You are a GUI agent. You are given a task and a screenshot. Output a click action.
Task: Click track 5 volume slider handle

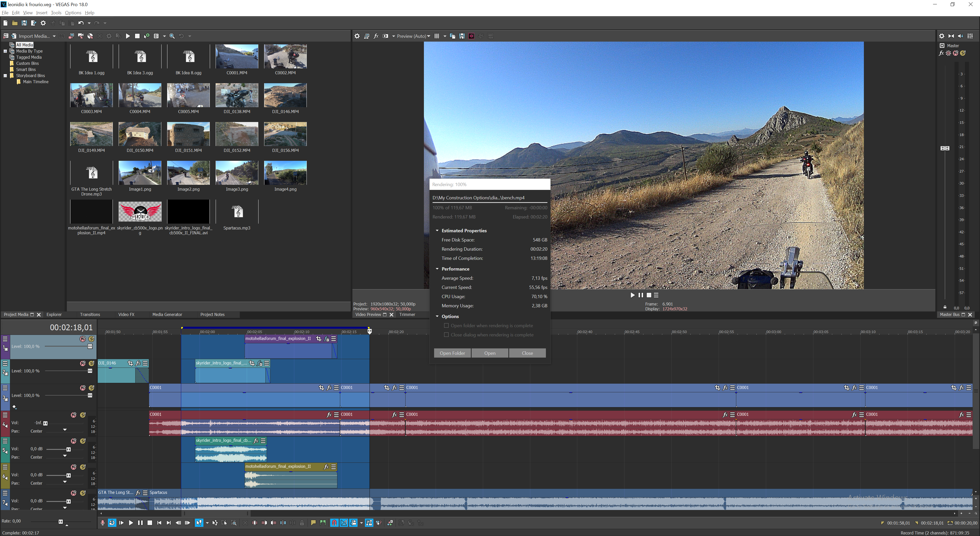(68, 449)
